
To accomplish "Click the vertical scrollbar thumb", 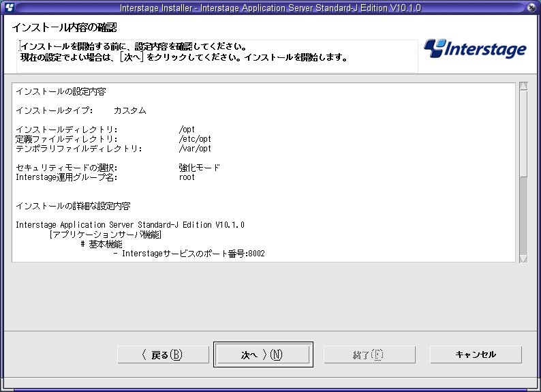I will (x=523, y=134).
